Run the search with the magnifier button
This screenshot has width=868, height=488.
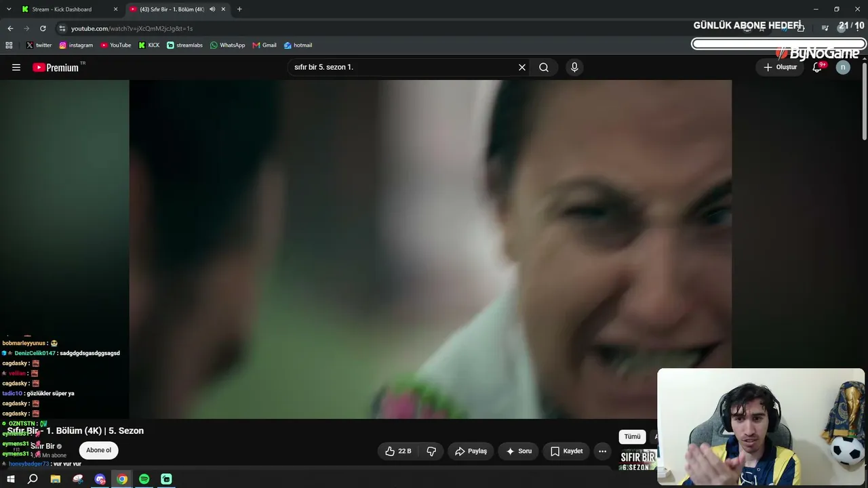(x=544, y=67)
